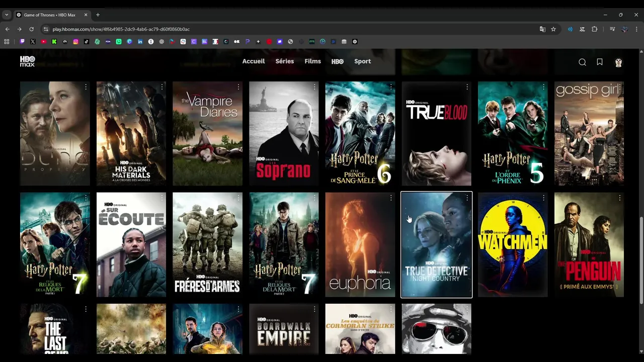This screenshot has width=644, height=362.
Task: Close the Game of Thrones tab
Action: coord(86,15)
